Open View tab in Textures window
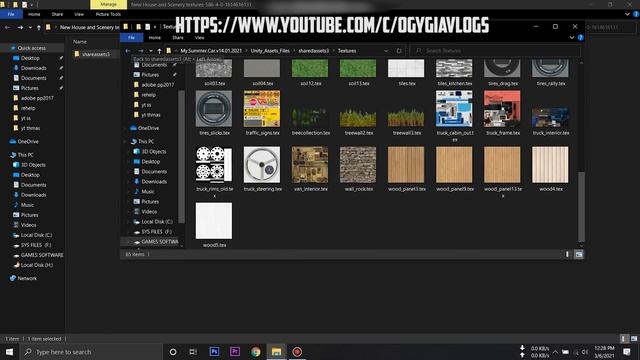 tap(199, 38)
